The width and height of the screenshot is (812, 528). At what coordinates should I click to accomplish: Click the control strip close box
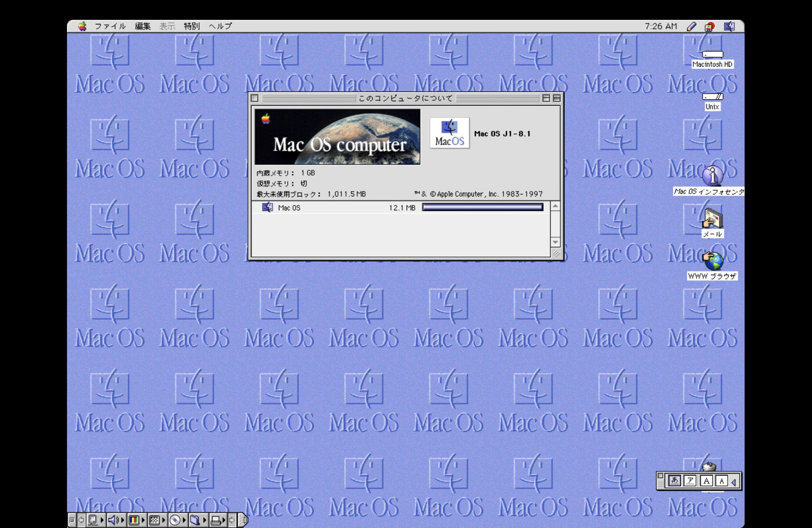(72, 520)
